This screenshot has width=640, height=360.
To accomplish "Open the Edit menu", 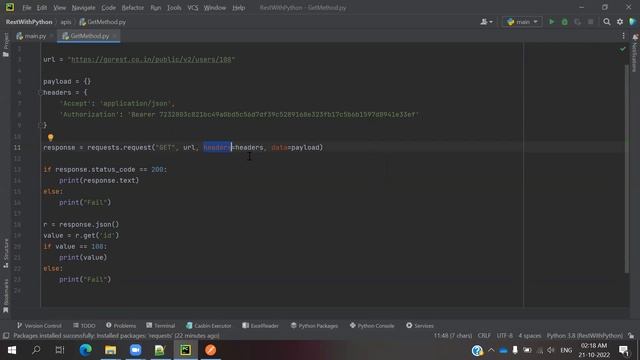I will (x=42, y=8).
